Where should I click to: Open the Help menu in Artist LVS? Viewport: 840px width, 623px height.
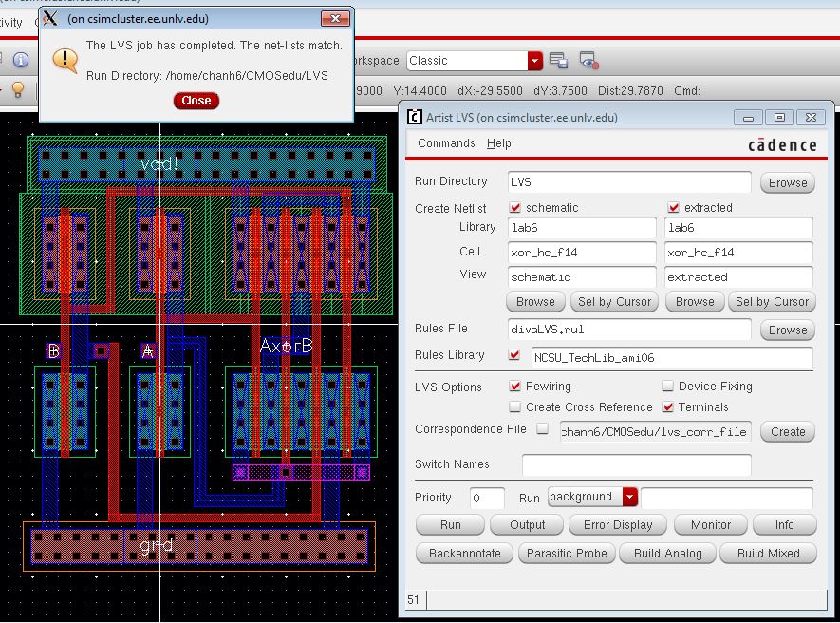point(498,143)
